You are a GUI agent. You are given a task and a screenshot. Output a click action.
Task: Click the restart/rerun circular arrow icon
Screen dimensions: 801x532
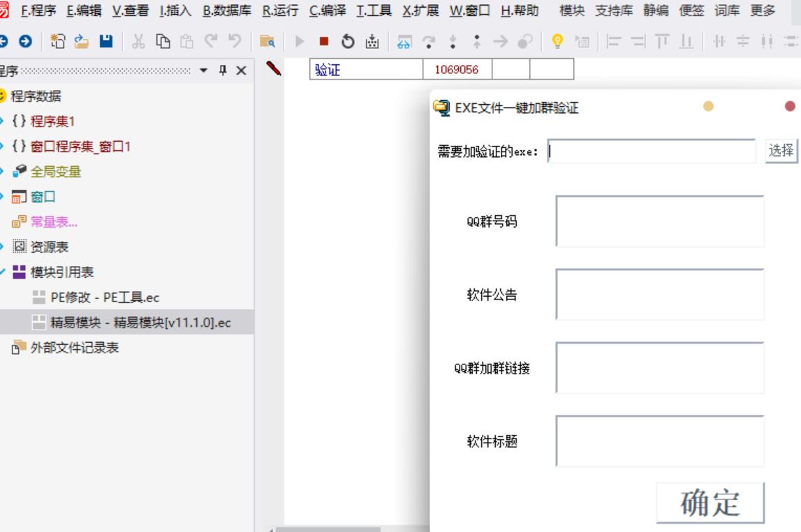click(x=347, y=40)
